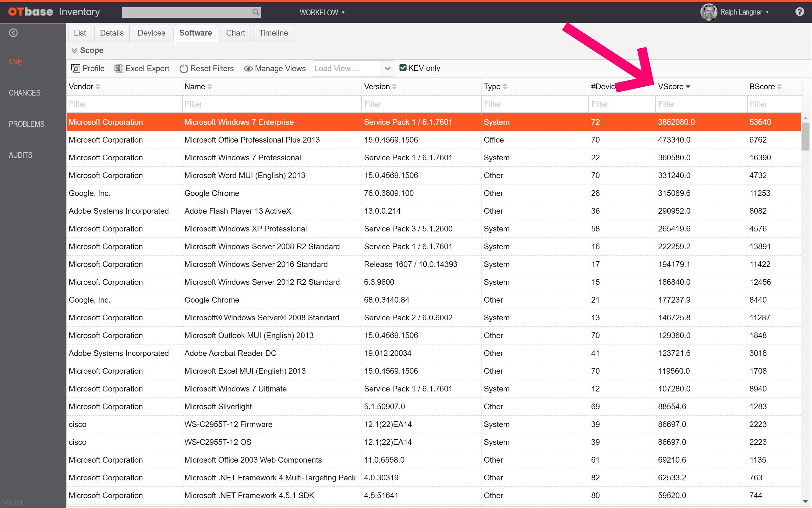Select Google Chrome version 68.0.3440.84
Screen dimensions: 812x508
point(434,300)
